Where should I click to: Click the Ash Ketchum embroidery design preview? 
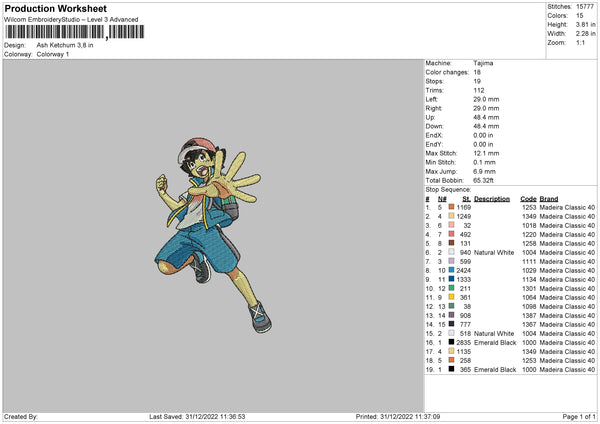[213, 235]
